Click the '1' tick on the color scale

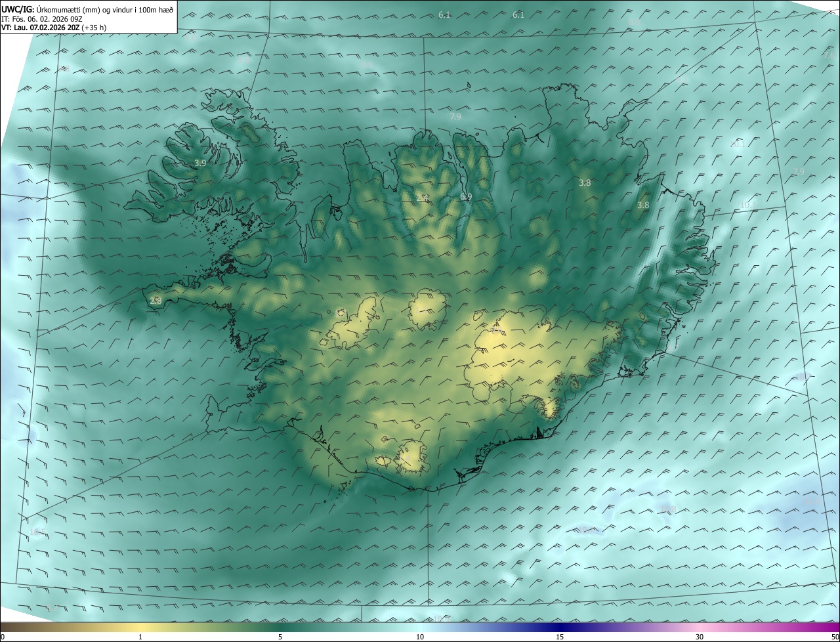[x=140, y=637]
